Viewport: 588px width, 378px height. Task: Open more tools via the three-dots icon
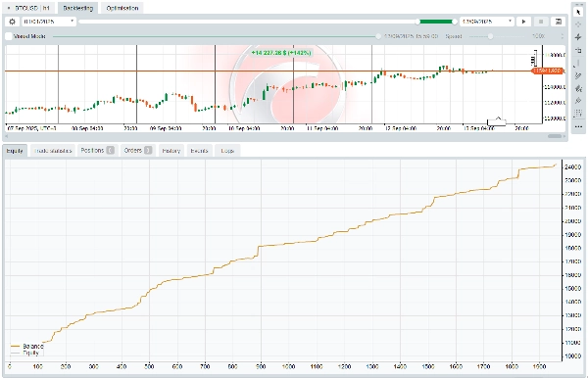pyautogui.click(x=578, y=126)
